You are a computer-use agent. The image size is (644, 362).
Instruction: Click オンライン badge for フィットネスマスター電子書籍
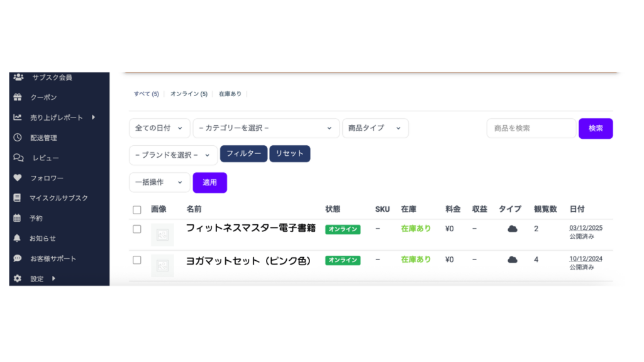(x=343, y=229)
